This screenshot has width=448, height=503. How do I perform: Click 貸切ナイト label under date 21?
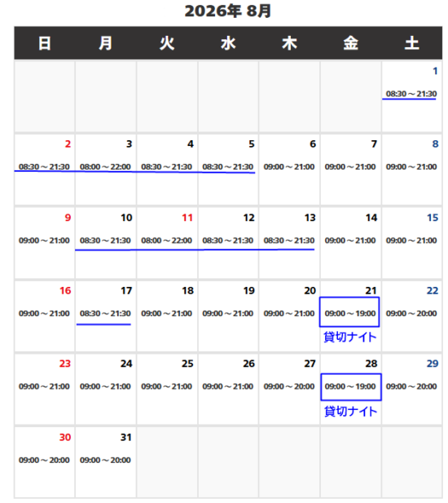click(x=350, y=338)
